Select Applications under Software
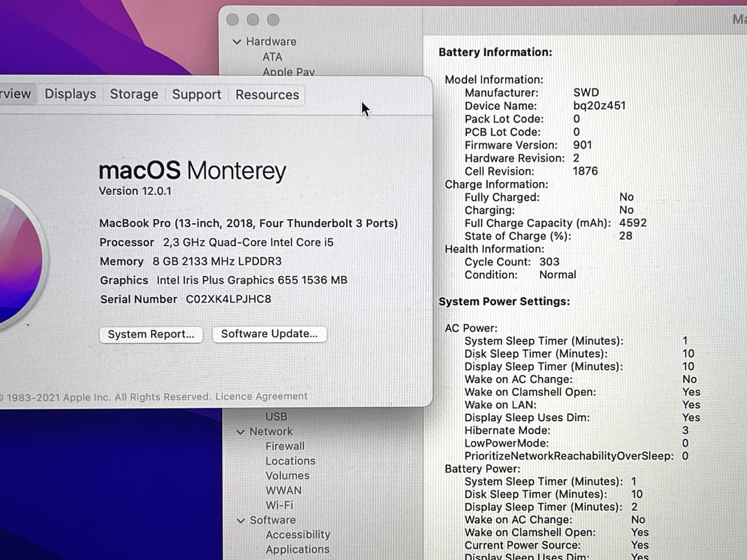Screen dimensions: 747x560 [298, 550]
